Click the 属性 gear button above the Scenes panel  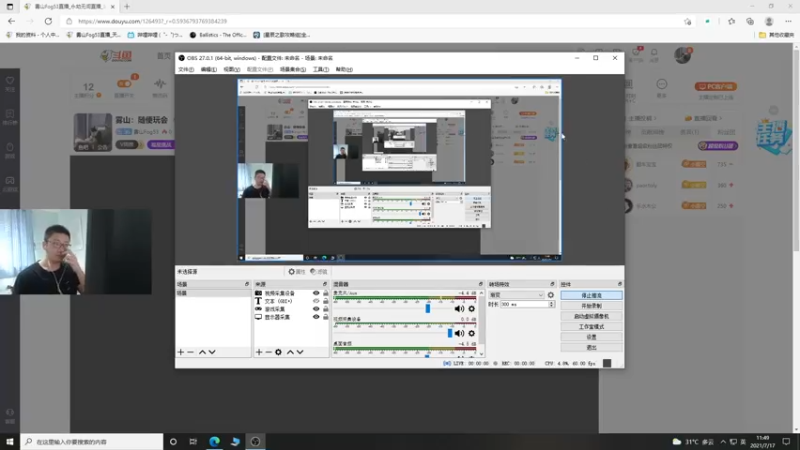click(x=296, y=272)
